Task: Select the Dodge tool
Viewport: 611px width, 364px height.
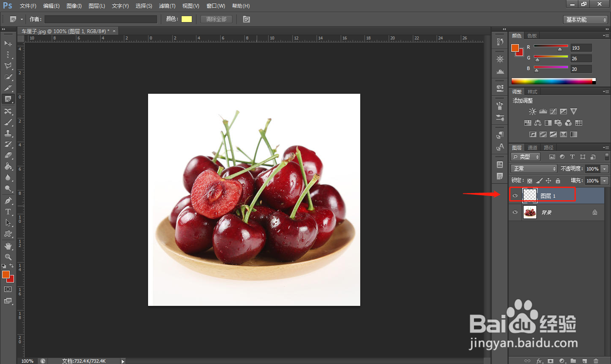Action: point(8,188)
